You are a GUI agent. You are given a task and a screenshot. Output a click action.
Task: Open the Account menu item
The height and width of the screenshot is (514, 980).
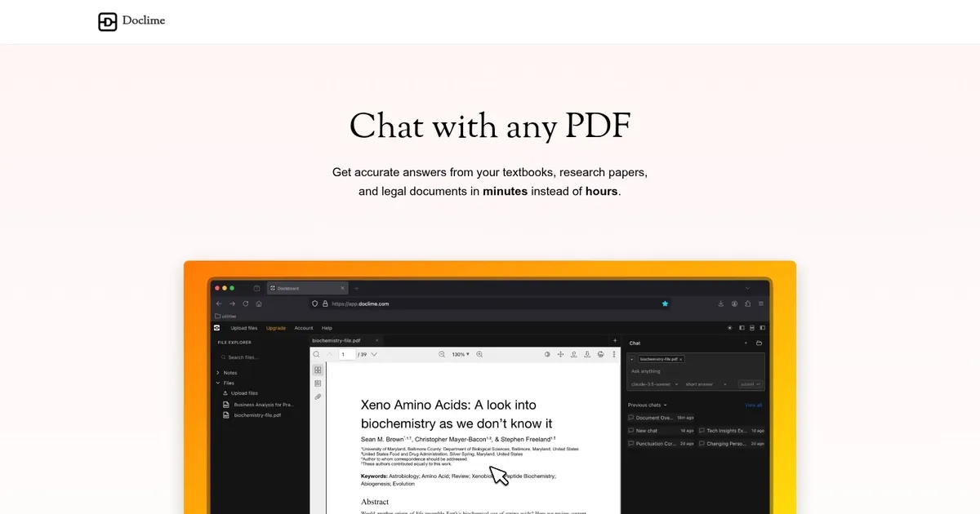click(304, 328)
